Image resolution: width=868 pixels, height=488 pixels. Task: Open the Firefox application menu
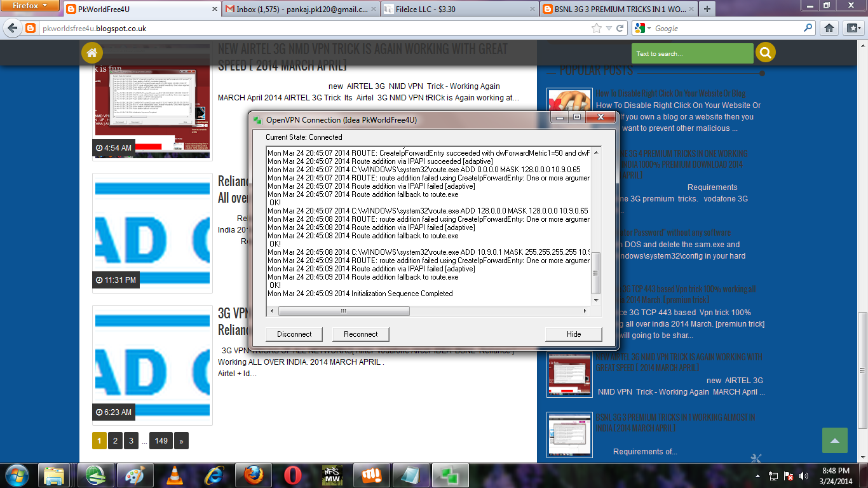[x=31, y=6]
